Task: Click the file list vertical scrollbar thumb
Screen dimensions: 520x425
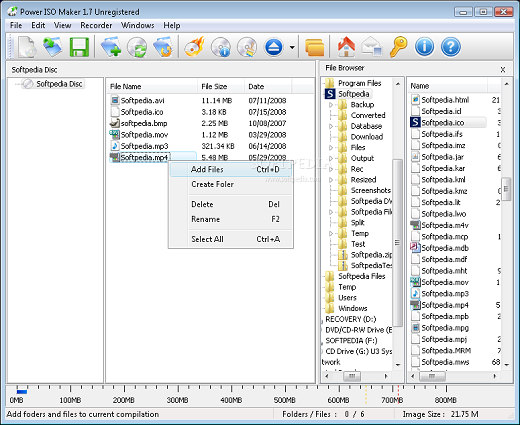Action: coord(506,189)
